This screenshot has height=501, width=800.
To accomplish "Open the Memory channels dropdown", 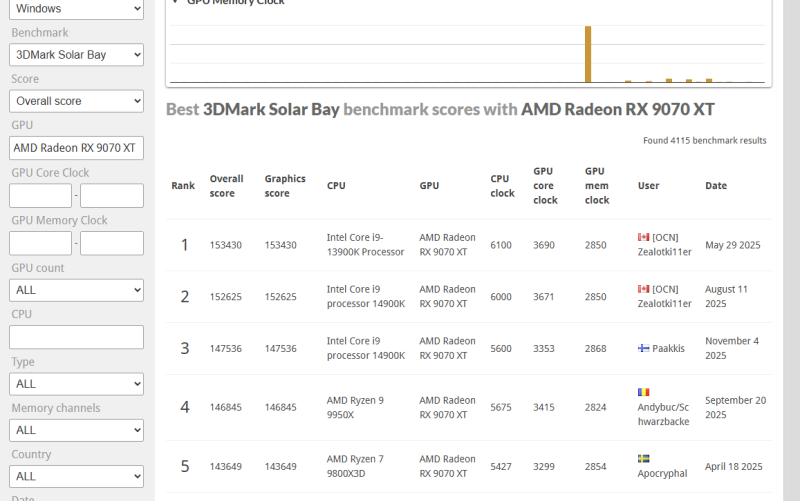I will (76, 430).
